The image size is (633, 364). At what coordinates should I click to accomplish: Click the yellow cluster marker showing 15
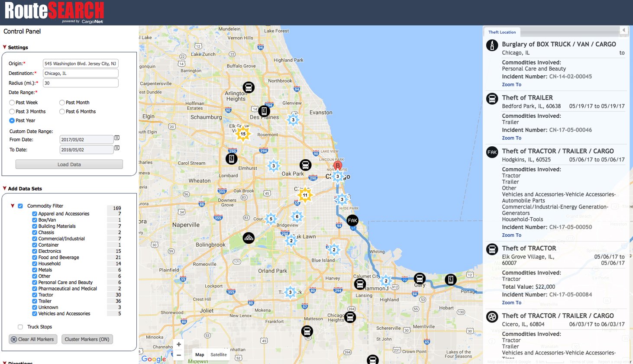[x=242, y=134]
